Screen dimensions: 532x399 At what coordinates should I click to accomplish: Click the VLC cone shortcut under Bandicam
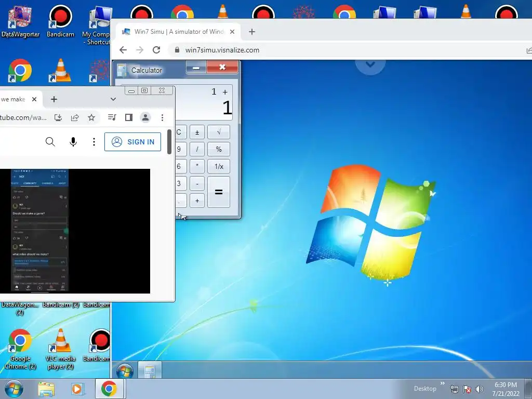(x=60, y=70)
